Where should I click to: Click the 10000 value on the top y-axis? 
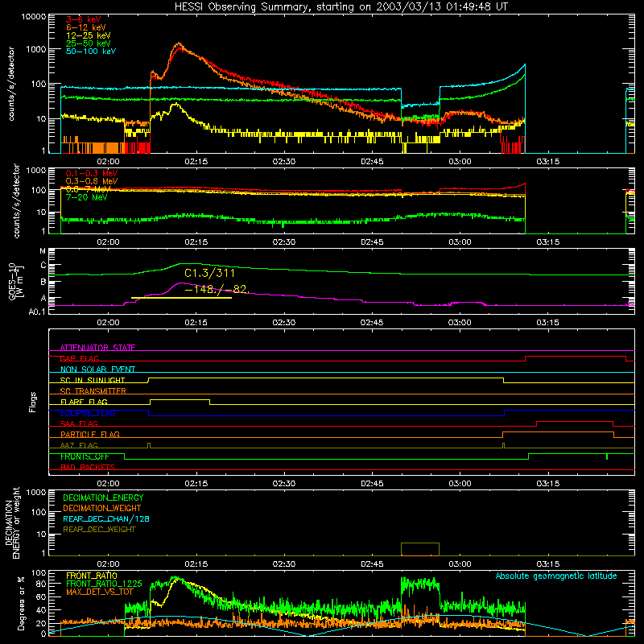pyautogui.click(x=34, y=17)
